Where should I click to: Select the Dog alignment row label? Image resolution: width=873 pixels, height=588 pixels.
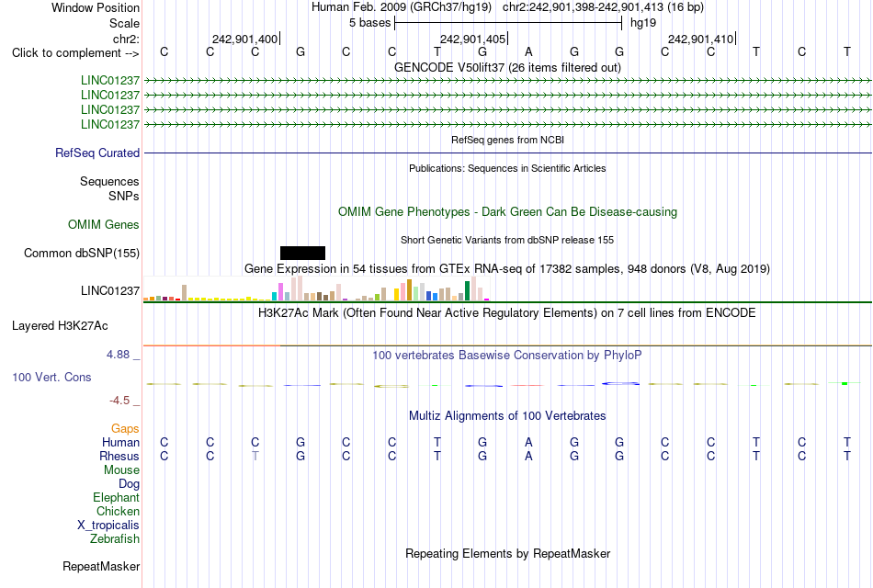coord(129,484)
